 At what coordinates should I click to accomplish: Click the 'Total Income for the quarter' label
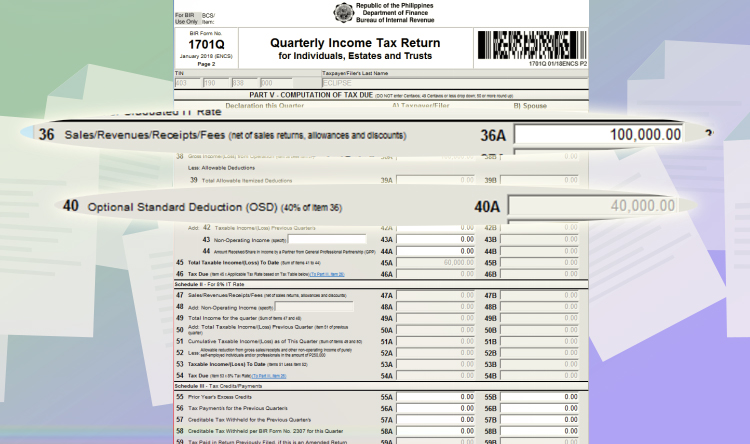pyautogui.click(x=222, y=318)
